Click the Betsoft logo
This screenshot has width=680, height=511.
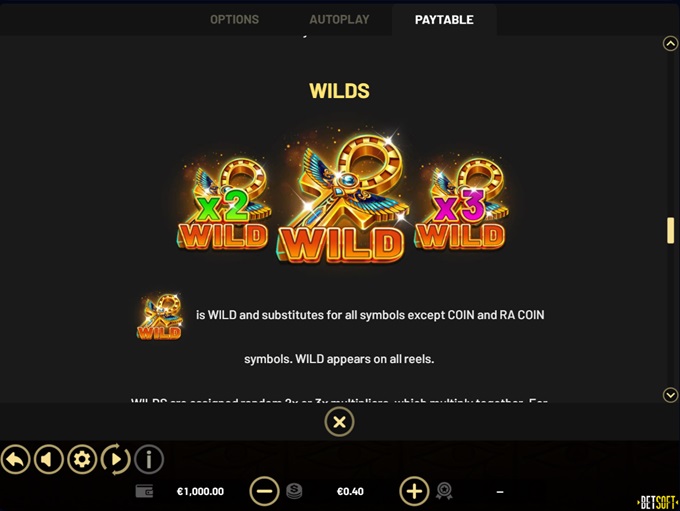pos(657,502)
